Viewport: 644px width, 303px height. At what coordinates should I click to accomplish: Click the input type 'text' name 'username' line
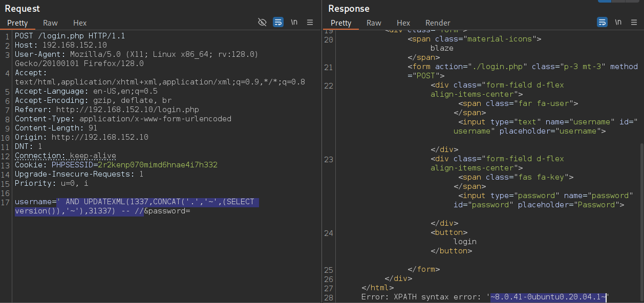547,122
